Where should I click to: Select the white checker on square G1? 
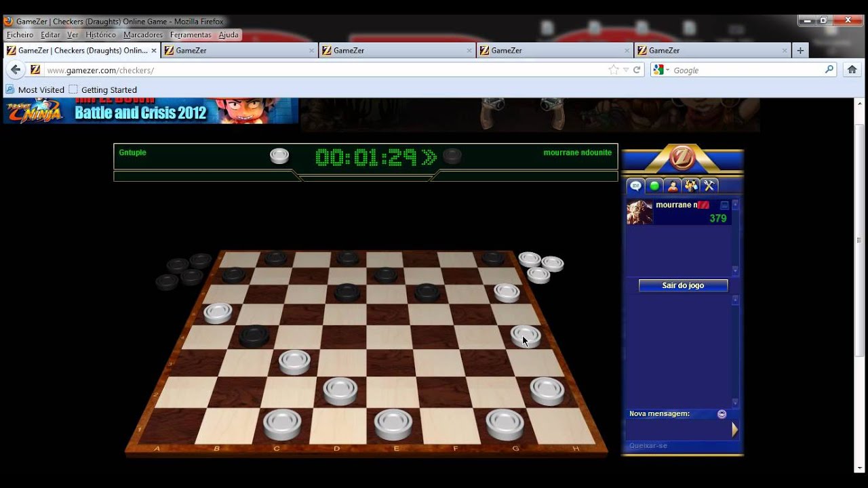505,424
